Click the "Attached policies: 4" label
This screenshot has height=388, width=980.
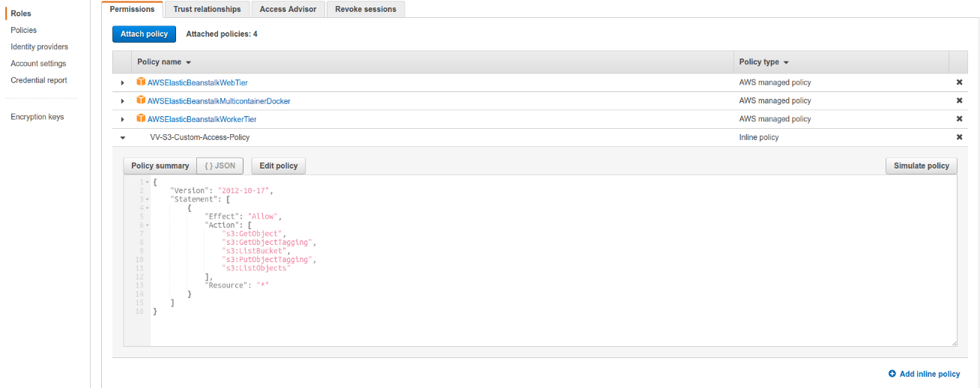point(222,34)
